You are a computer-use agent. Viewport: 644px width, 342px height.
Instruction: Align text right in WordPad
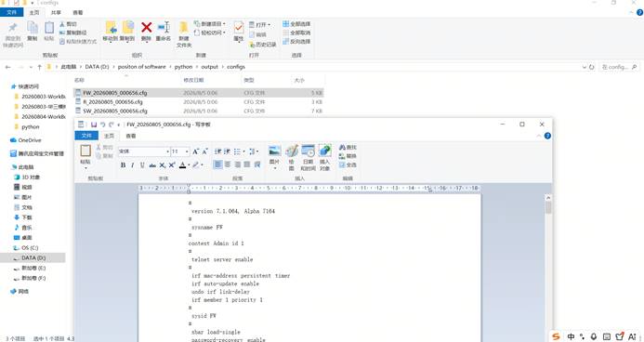[237, 164]
